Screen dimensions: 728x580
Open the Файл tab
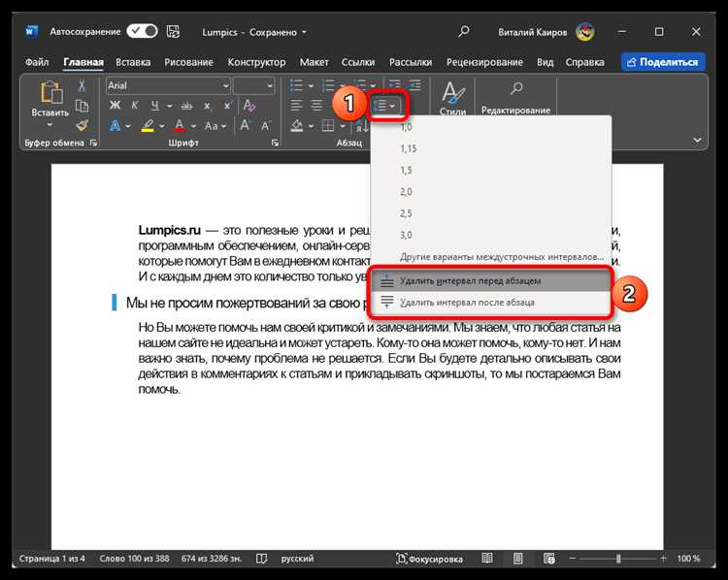[x=37, y=62]
